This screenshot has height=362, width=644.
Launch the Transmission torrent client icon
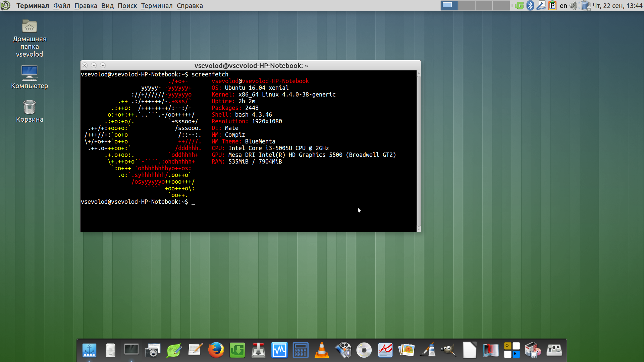coord(258,350)
